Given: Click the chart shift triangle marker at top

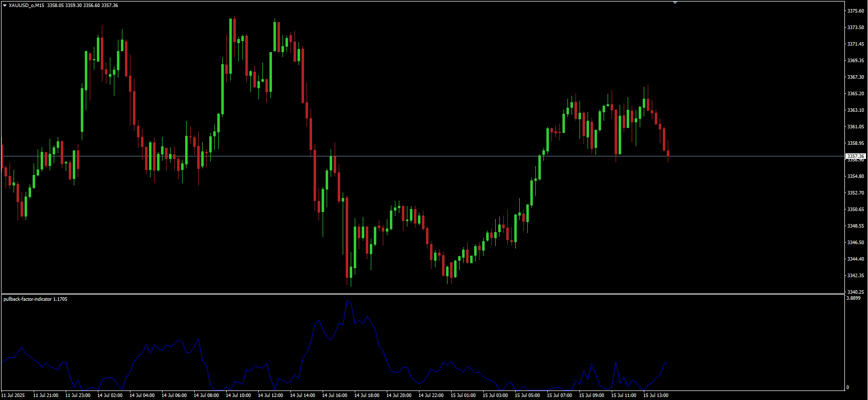Looking at the screenshot, I should pyautogui.click(x=675, y=3).
